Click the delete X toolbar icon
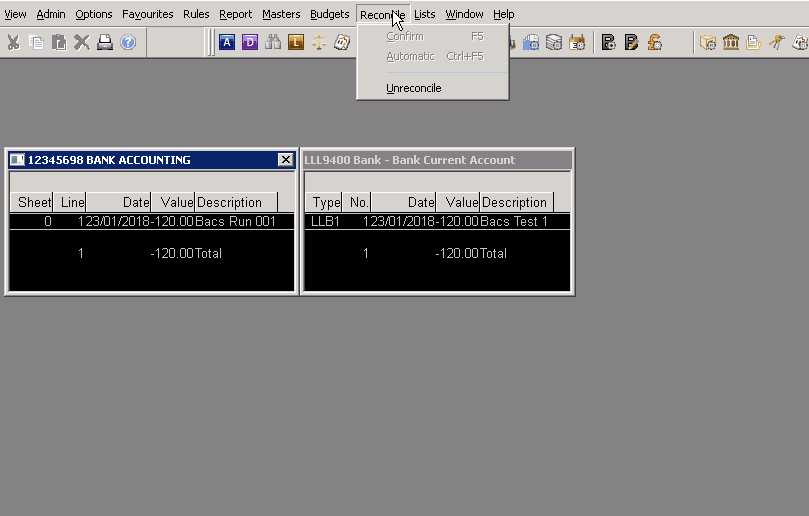 (x=82, y=42)
